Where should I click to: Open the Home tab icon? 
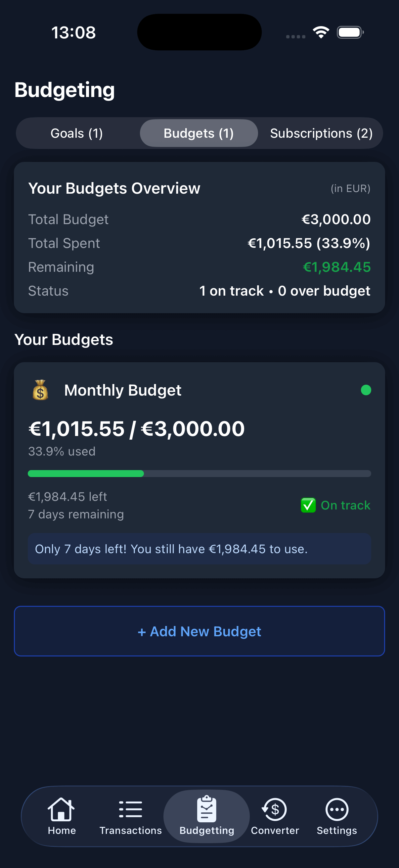pos(61,809)
